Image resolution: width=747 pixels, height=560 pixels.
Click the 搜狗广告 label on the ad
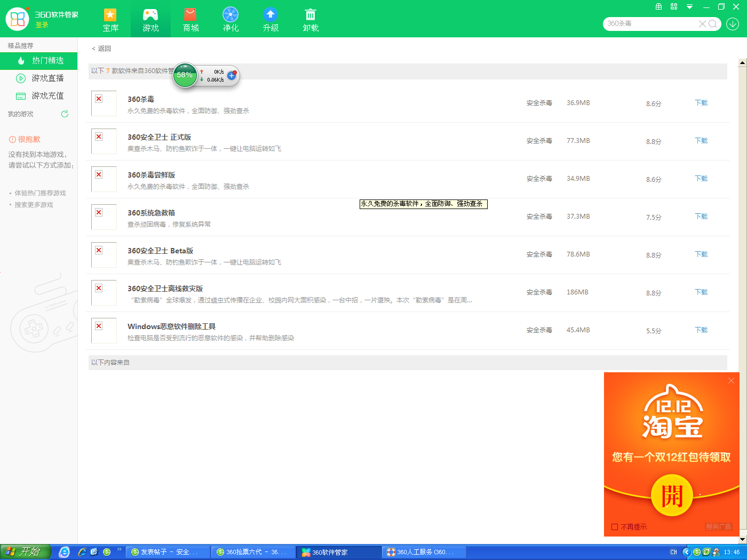pyautogui.click(x=718, y=526)
